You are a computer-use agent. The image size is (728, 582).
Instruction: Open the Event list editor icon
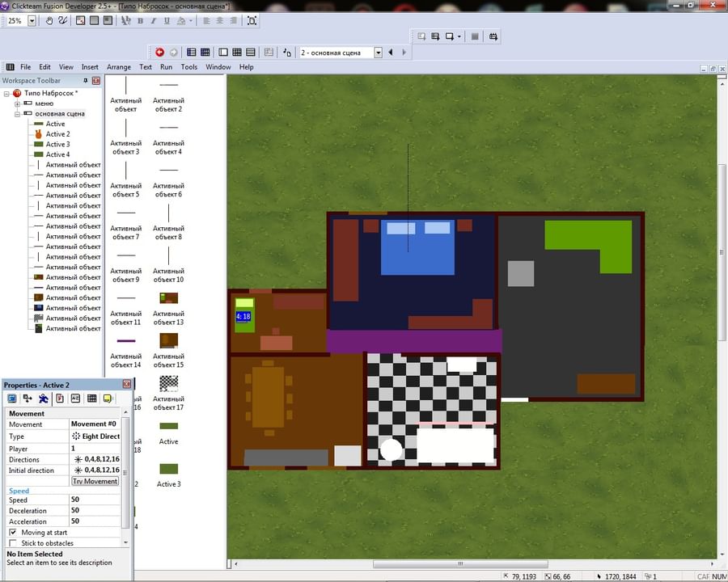(250, 53)
